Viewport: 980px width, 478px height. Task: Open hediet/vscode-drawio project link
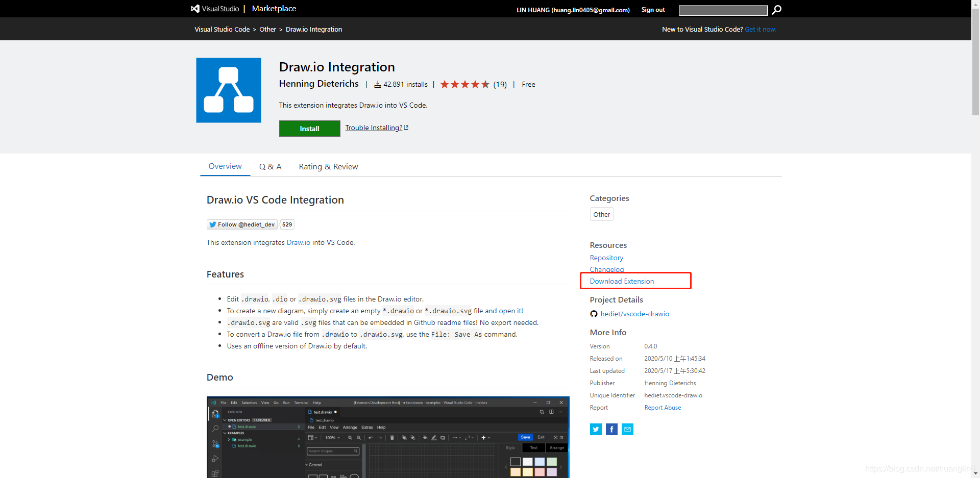(x=634, y=314)
